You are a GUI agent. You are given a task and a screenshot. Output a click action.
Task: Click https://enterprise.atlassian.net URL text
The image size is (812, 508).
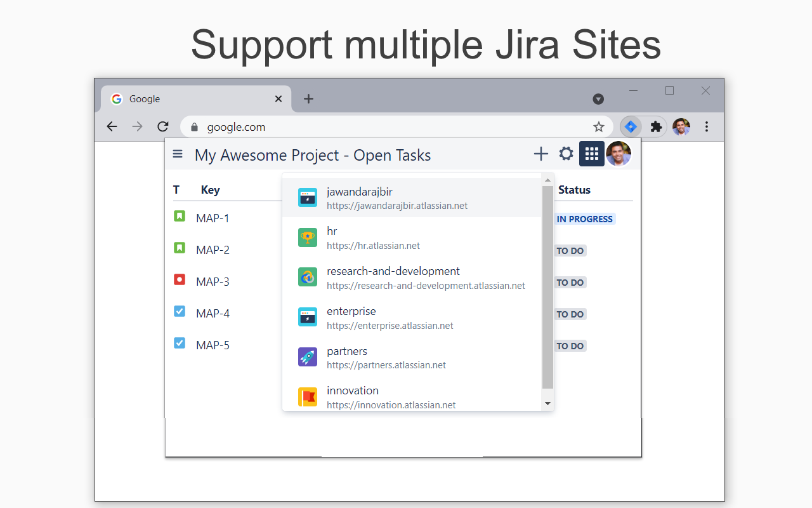coord(390,326)
